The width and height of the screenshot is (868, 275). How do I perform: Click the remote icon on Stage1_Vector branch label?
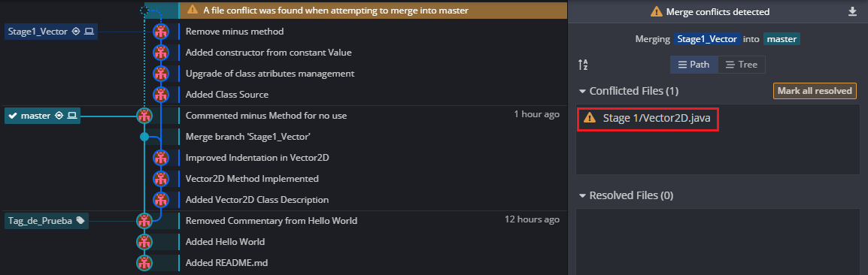tap(76, 32)
